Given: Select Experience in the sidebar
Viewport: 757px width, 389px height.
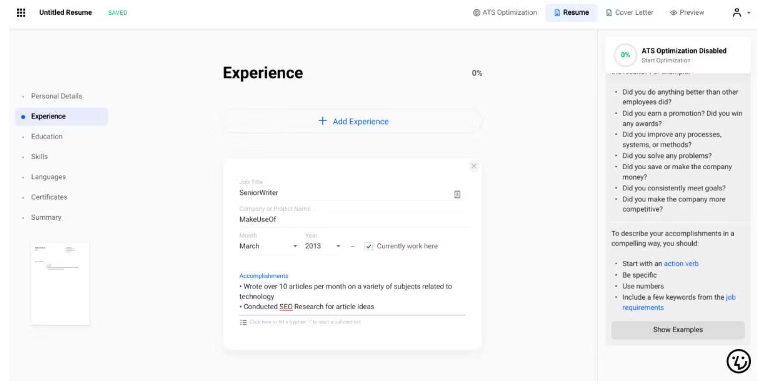Looking at the screenshot, I should click(x=62, y=116).
